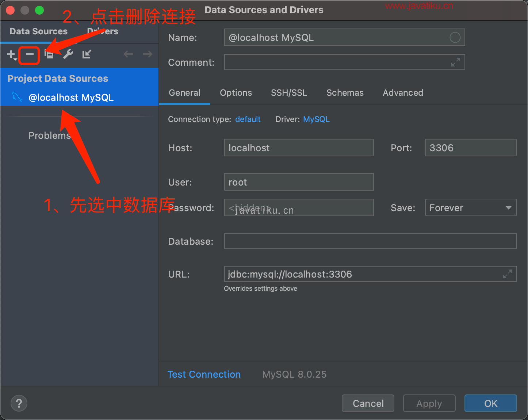Go forward with the right arrow icon
This screenshot has width=528, height=420.
click(x=148, y=54)
